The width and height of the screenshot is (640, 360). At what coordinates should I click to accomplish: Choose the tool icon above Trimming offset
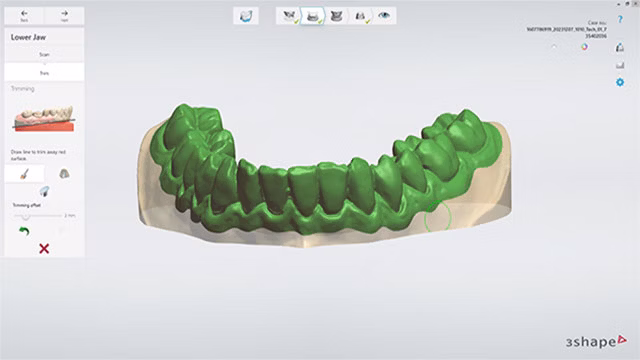tap(44, 191)
